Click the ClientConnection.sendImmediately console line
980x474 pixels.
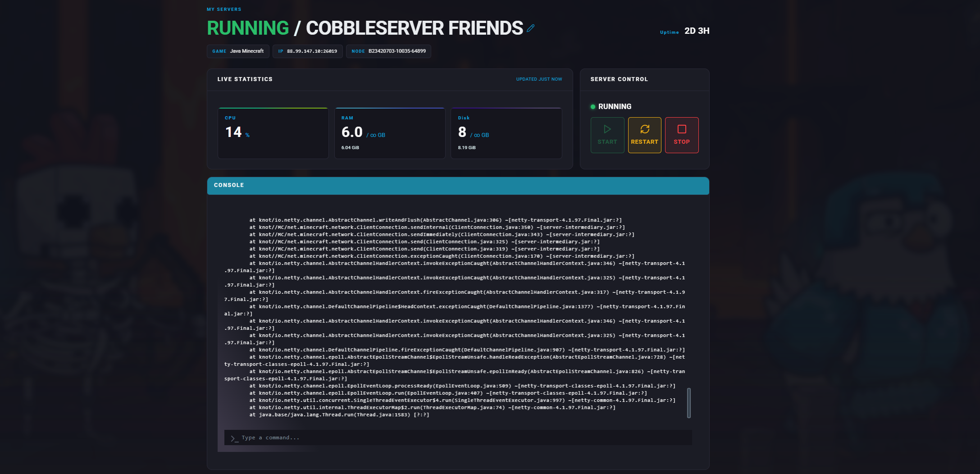coord(442,235)
